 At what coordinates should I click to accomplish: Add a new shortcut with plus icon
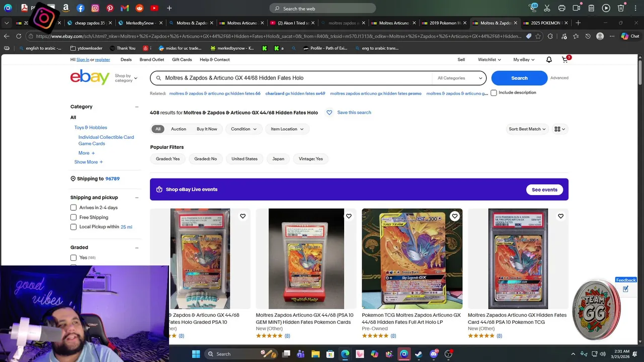pos(169,8)
